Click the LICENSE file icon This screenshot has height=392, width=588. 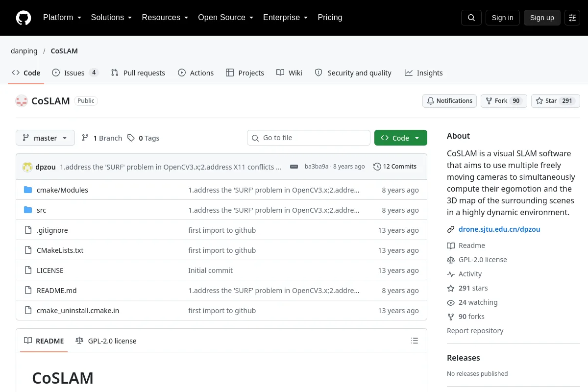28,270
